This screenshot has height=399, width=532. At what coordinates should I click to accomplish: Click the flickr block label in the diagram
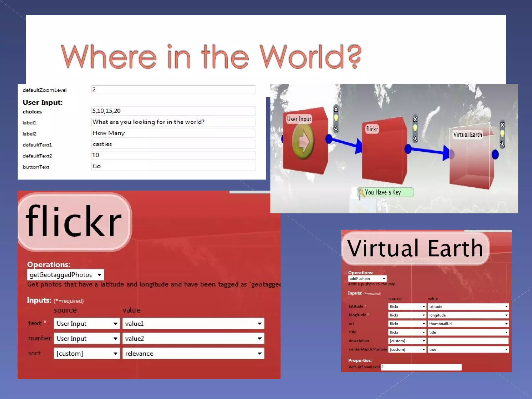(372, 129)
